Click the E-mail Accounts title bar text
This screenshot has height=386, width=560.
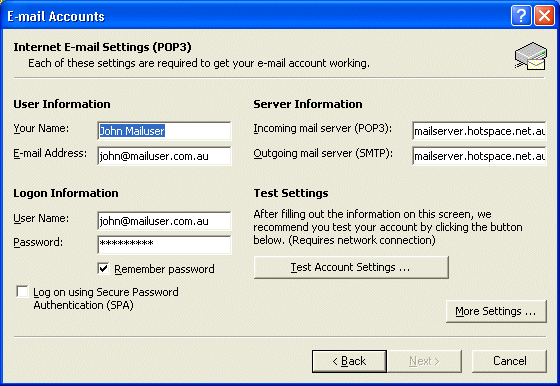pos(56,16)
